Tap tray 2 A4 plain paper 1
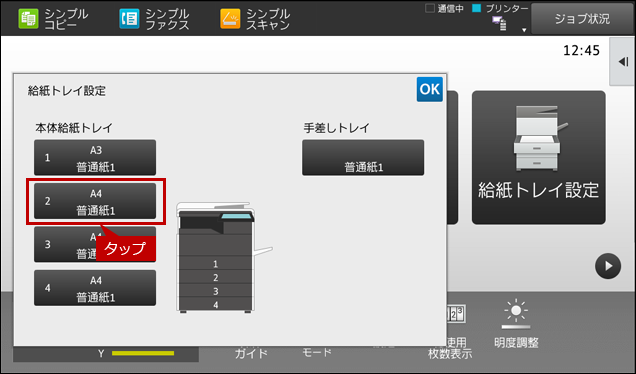Screen dimensions: 636x374 95,201
